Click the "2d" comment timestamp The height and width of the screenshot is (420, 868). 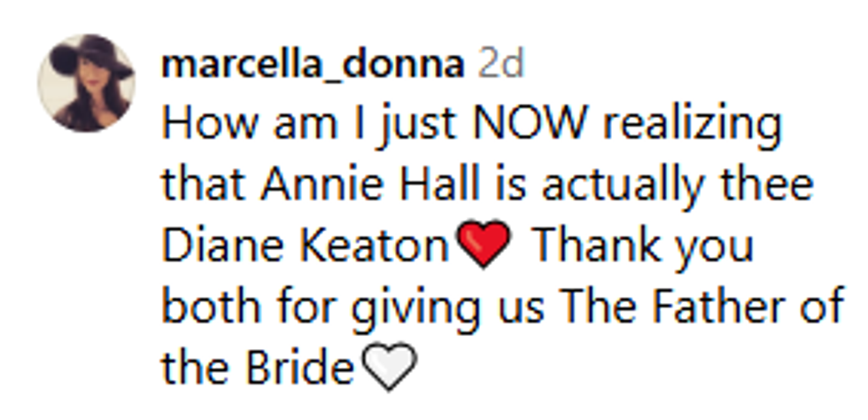[501, 64]
